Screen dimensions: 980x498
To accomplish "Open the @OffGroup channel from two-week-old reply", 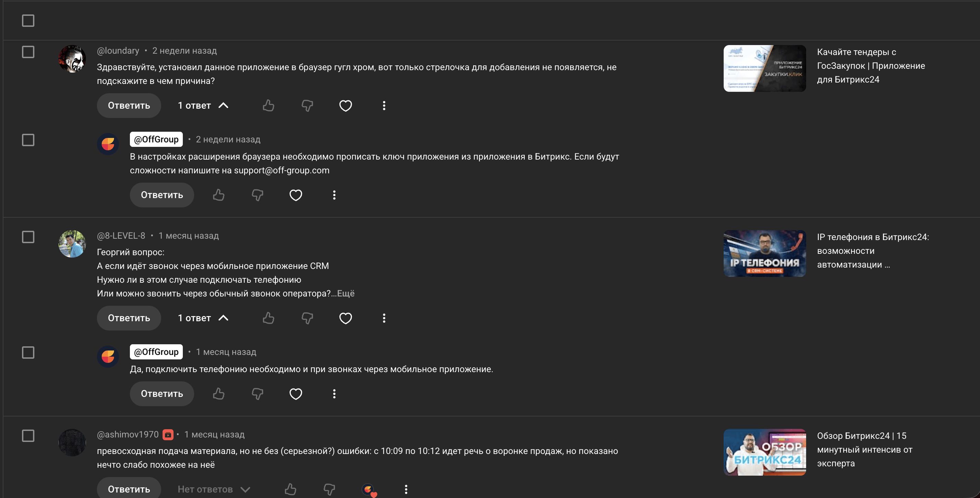I will (156, 139).
